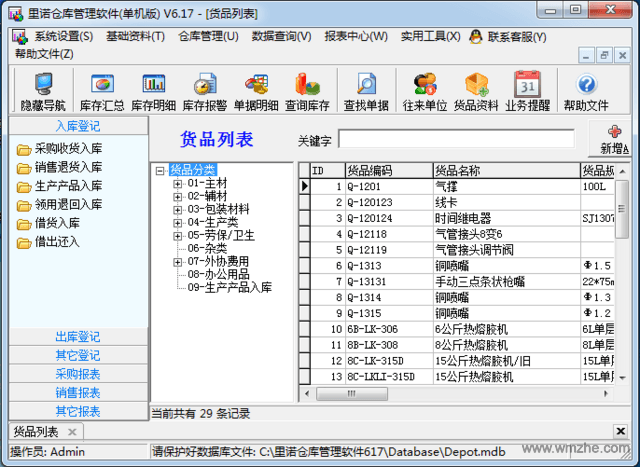Click the 隐藏导航 toolbar icon
This screenshot has height=467, width=640.
[x=43, y=91]
